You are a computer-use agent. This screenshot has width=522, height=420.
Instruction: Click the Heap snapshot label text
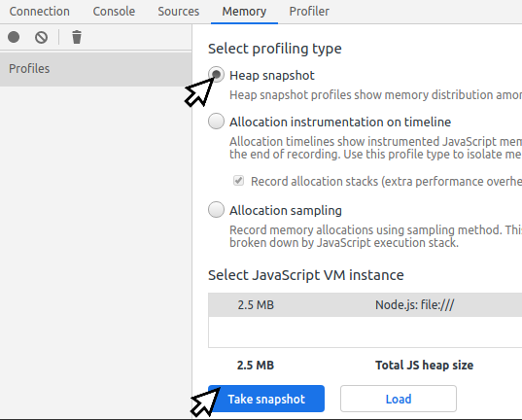pos(272,76)
